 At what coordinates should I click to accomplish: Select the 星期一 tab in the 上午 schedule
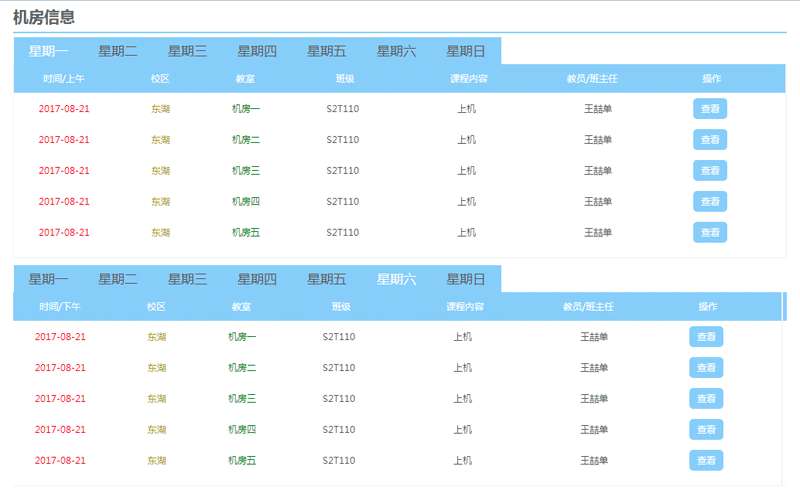(x=49, y=51)
